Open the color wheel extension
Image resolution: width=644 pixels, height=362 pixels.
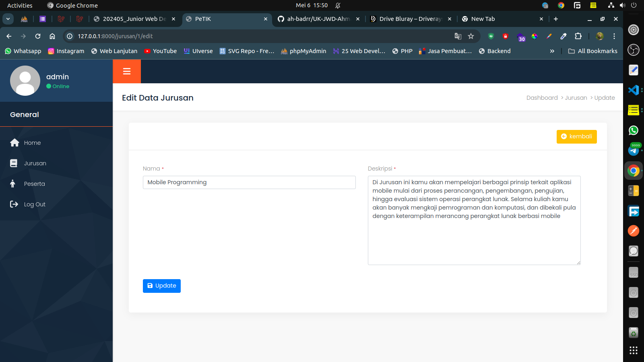(535, 36)
